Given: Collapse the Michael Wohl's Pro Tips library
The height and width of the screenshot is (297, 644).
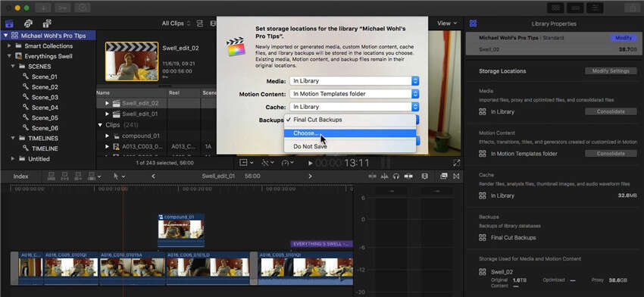Looking at the screenshot, I should [6, 36].
